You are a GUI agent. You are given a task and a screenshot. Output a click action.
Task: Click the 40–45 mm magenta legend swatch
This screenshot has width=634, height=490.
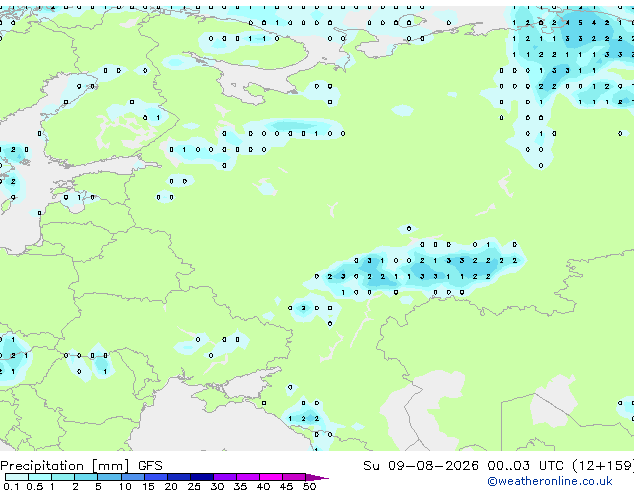coord(271,477)
